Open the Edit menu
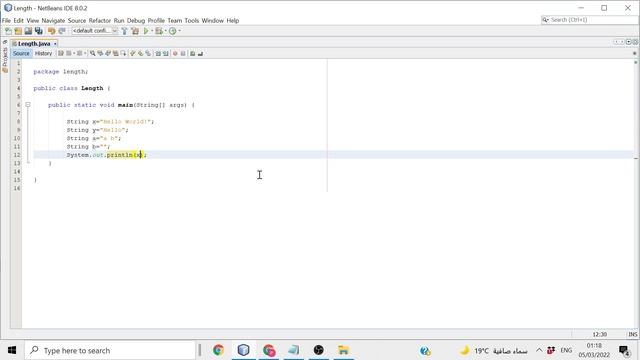The height and width of the screenshot is (360, 640). (x=19, y=20)
